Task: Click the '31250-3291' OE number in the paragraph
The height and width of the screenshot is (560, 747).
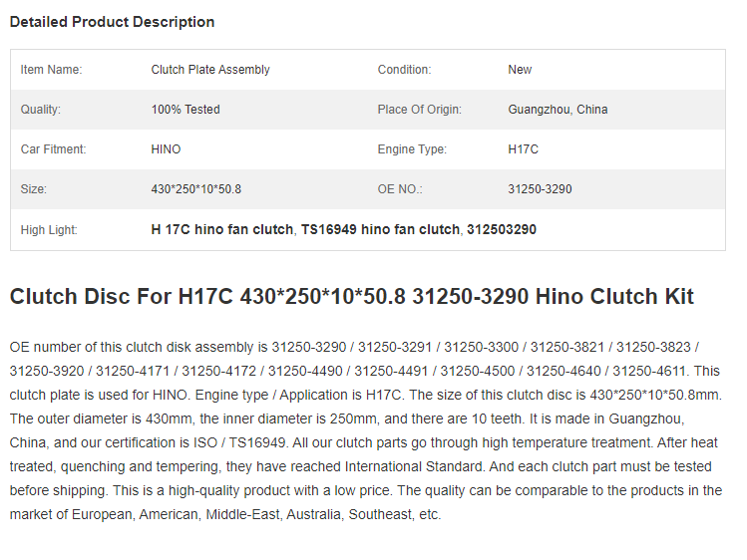Action: [395, 348]
